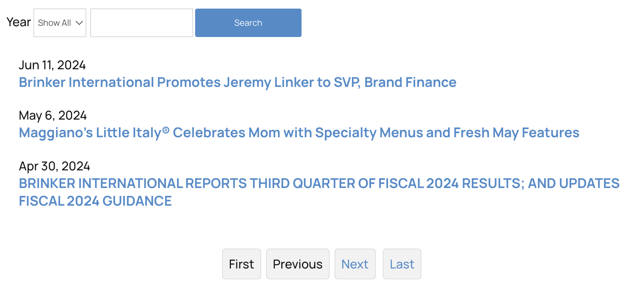Image resolution: width=644 pixels, height=296 pixels.
Task: Click the Jun 11, 2024 date text
Action: (52, 65)
